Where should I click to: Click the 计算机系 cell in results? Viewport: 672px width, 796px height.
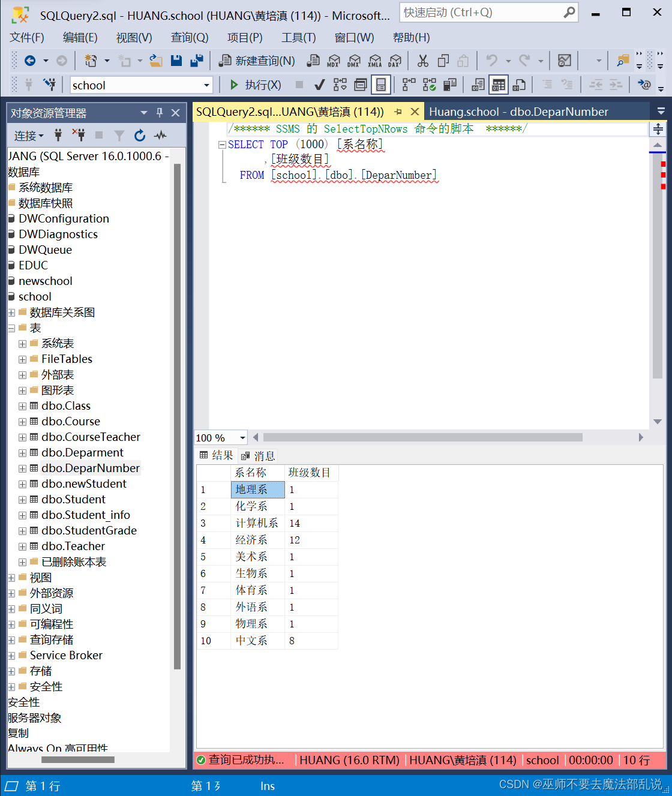257,524
